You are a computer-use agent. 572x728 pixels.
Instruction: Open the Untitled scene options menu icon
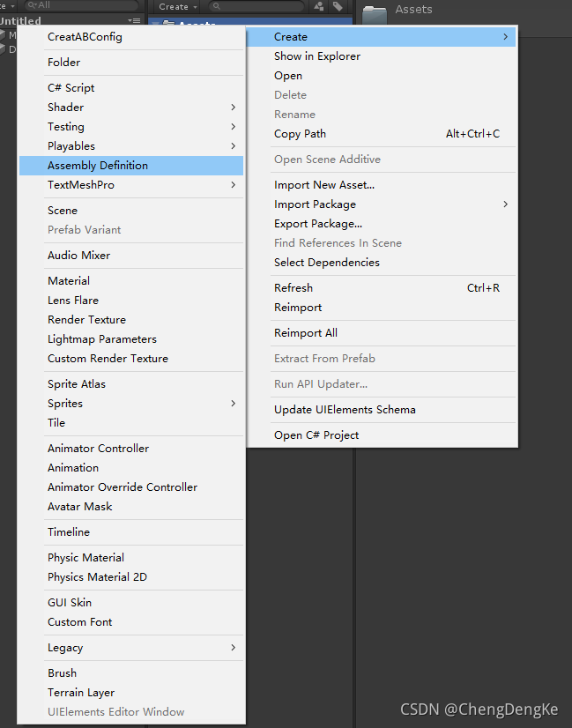click(134, 20)
